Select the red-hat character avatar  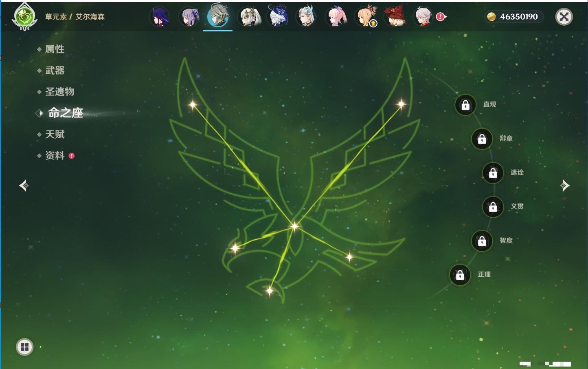[395, 17]
